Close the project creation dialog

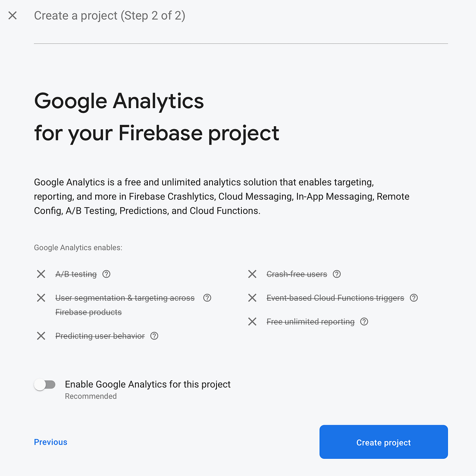[13, 16]
